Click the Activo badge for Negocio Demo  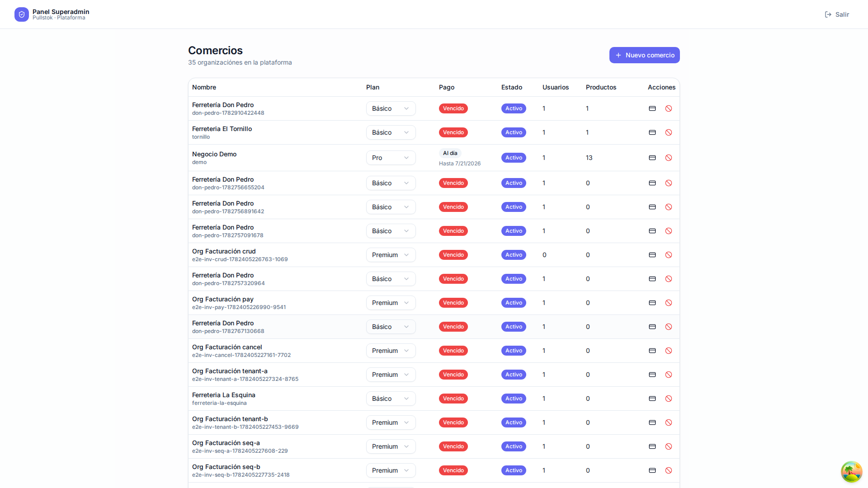[514, 158]
